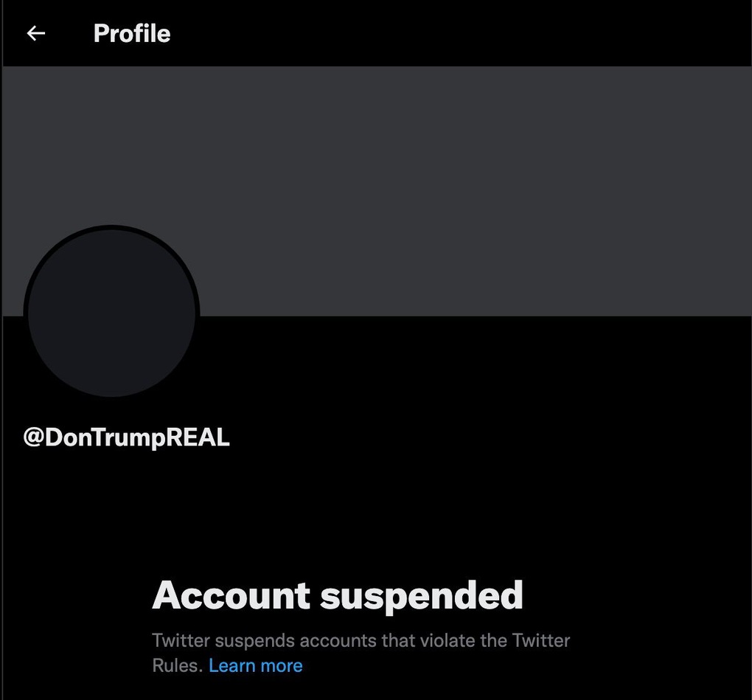The height and width of the screenshot is (700, 752).
Task: Select the "Profile" header title
Action: click(x=132, y=33)
